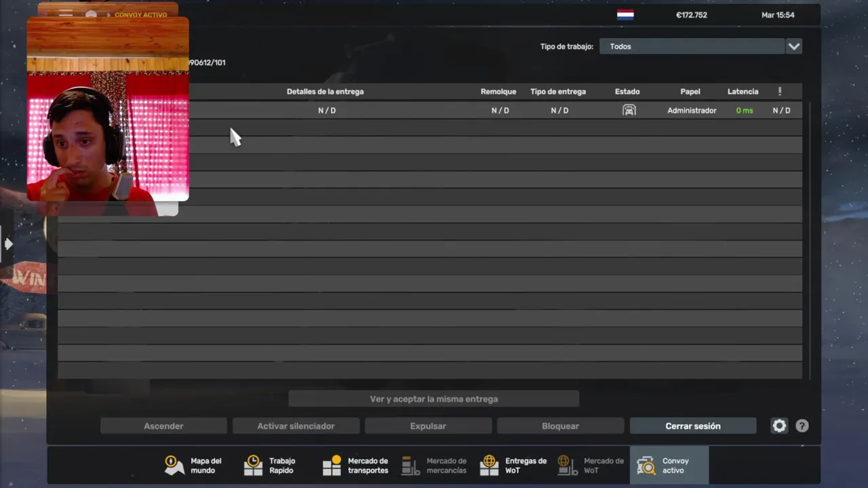
Task: Click the Mar 15:54 game time
Action: [x=778, y=15]
